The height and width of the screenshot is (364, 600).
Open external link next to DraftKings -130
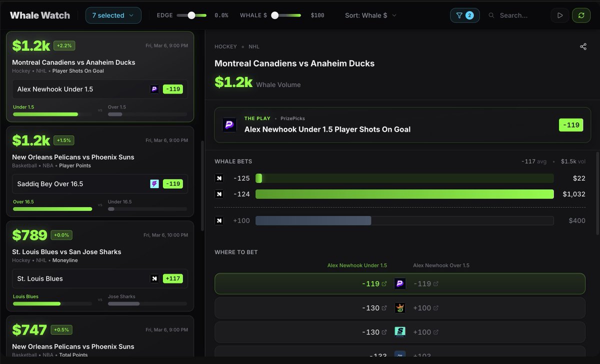coord(384,308)
